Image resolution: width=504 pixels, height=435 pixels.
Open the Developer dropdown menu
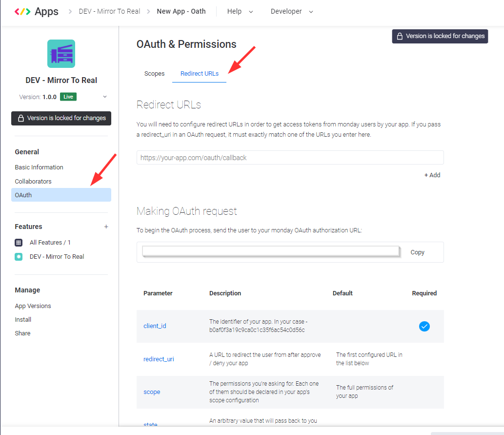292,12
